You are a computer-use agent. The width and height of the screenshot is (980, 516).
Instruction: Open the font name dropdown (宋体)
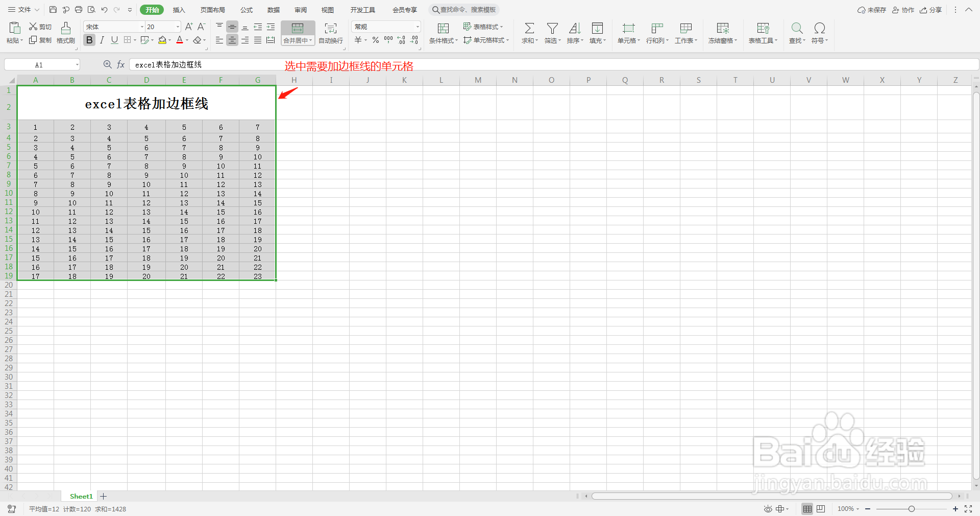[x=142, y=27]
